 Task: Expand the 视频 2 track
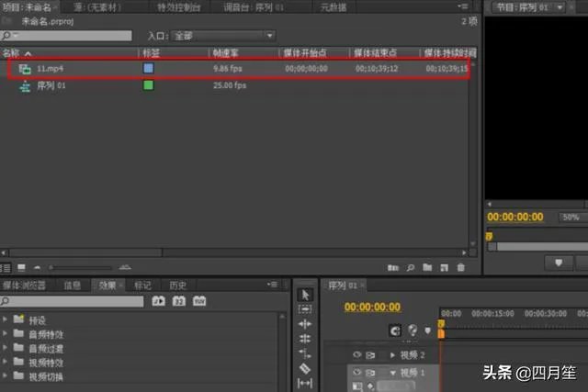[392, 355]
